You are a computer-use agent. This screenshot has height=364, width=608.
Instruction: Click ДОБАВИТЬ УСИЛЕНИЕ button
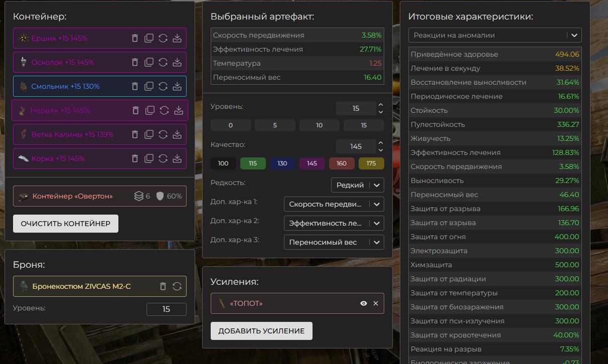pyautogui.click(x=261, y=331)
